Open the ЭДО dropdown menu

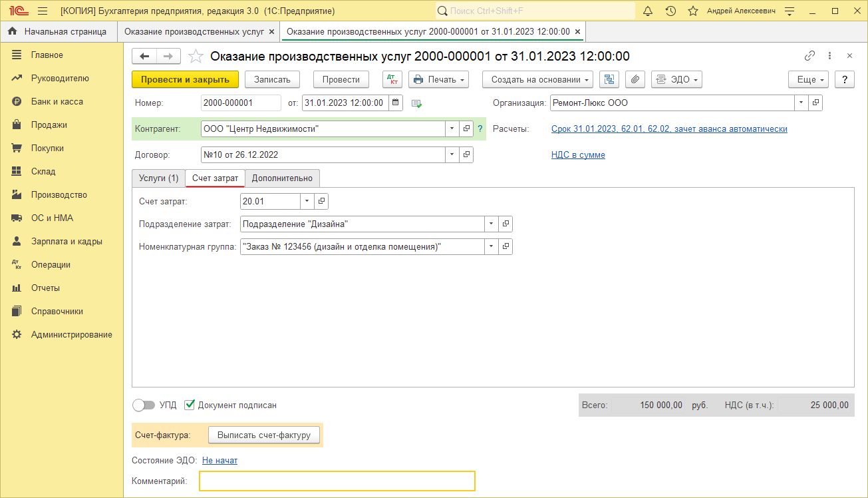pyautogui.click(x=676, y=79)
